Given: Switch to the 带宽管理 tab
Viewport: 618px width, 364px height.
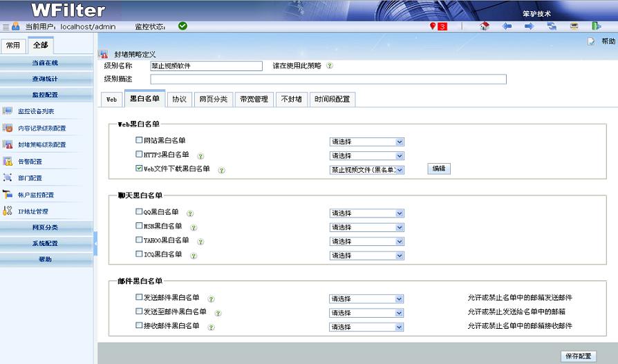Looking at the screenshot, I should 253,99.
